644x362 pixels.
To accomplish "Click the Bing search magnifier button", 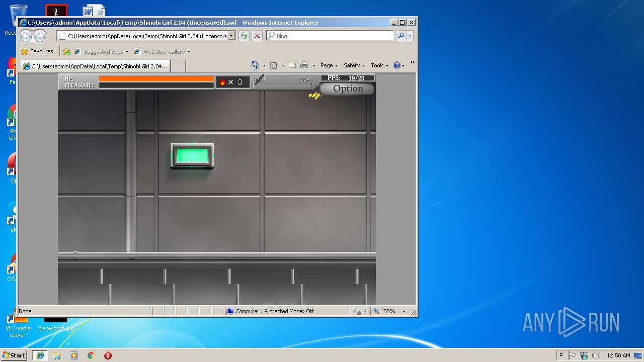I will click(401, 36).
